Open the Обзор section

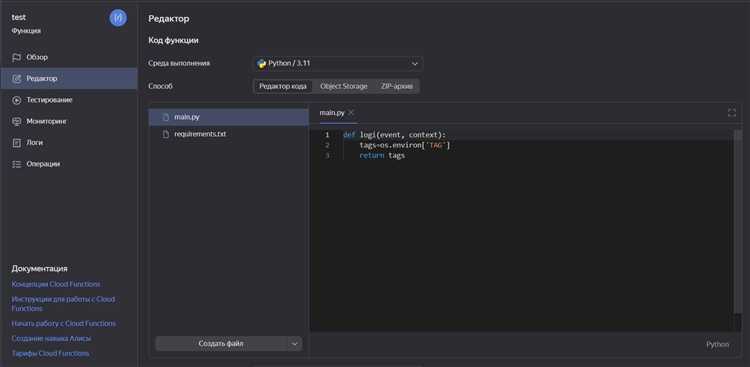tap(69, 57)
